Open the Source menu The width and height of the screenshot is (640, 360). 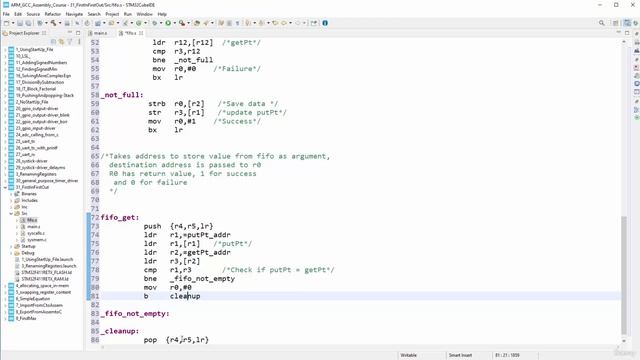pos(33,14)
